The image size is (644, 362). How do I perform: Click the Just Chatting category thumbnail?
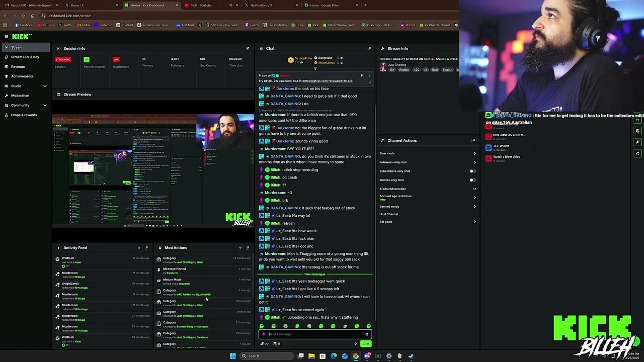point(383,67)
